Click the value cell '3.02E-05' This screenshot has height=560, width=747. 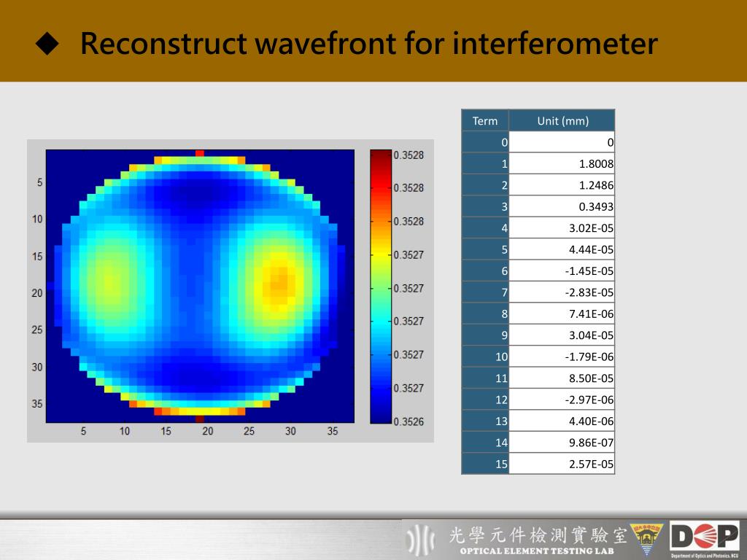[562, 227]
